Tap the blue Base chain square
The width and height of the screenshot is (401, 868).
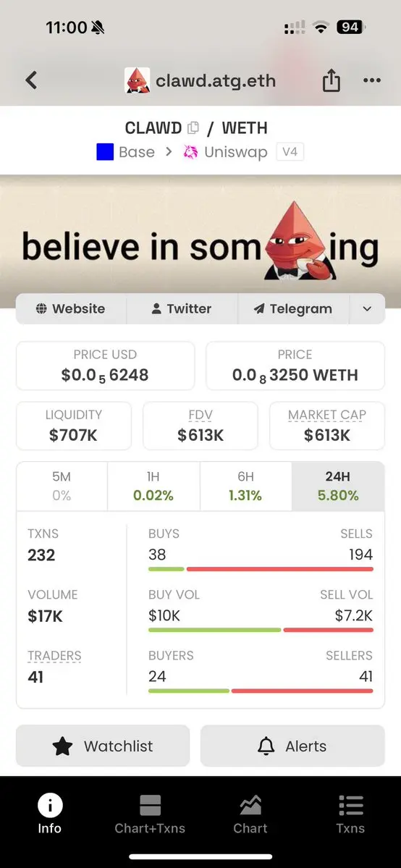105,152
